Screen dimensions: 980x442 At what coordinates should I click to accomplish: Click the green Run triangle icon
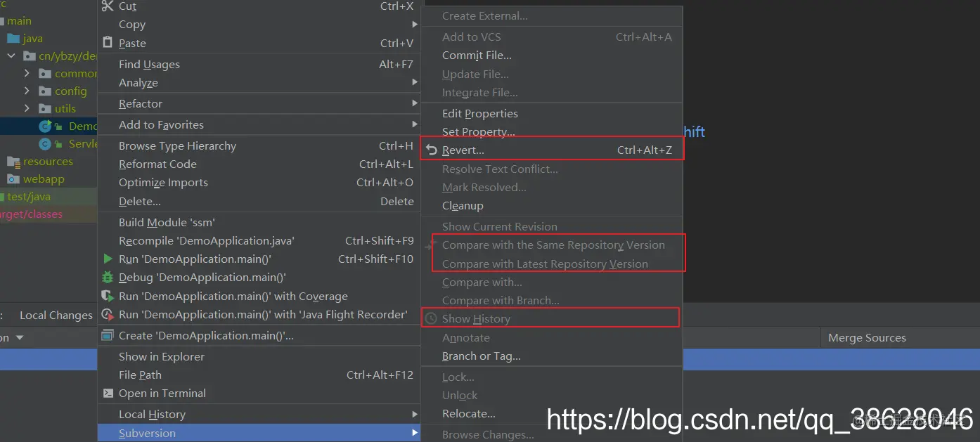pos(108,259)
